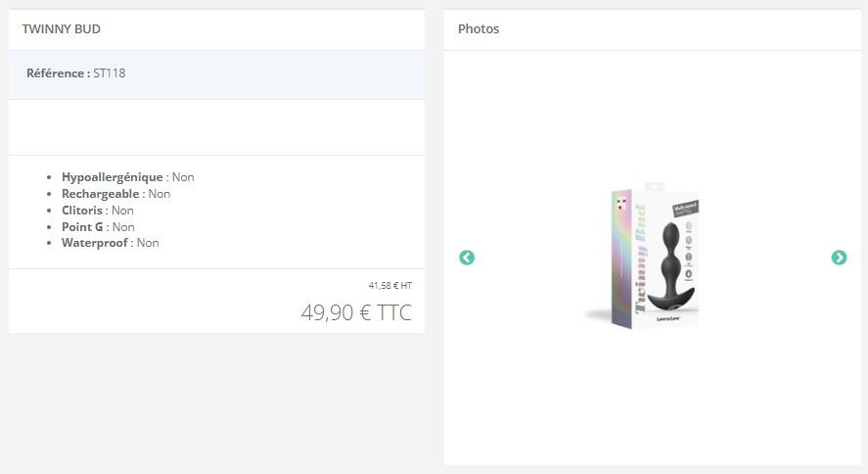Select the 41,58 € HT price
This screenshot has height=474, width=868.
(390, 286)
